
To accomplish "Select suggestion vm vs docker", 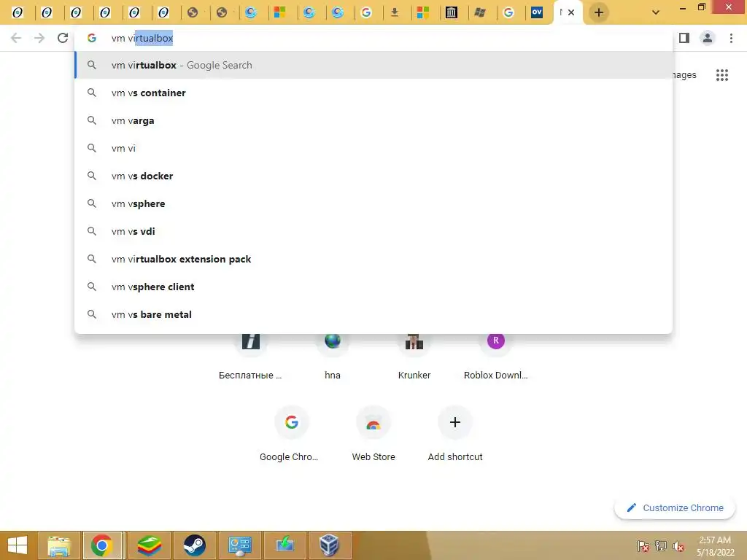I will (373, 176).
